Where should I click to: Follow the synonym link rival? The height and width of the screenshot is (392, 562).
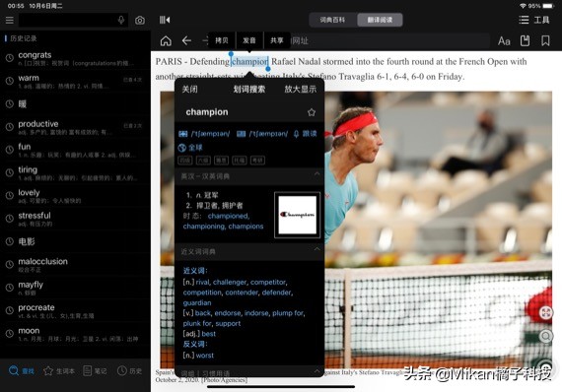(202, 282)
